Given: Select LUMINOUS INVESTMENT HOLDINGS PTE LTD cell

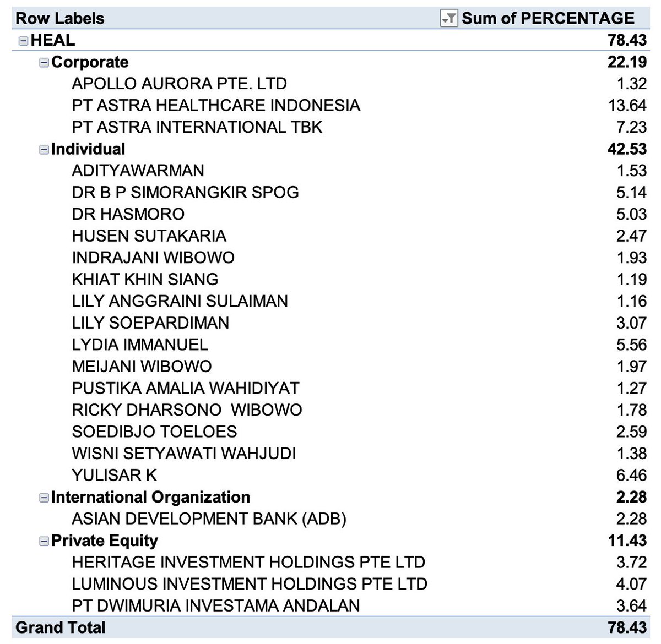Looking at the screenshot, I should coord(250,584).
